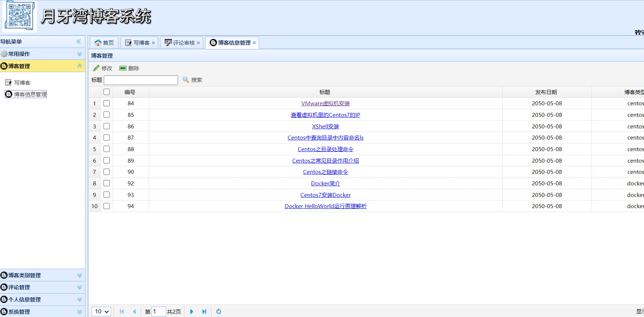Image resolution: width=644 pixels, height=317 pixels.
Task: Click the comment icon on the 评论审核 tab
Action: click(x=168, y=43)
